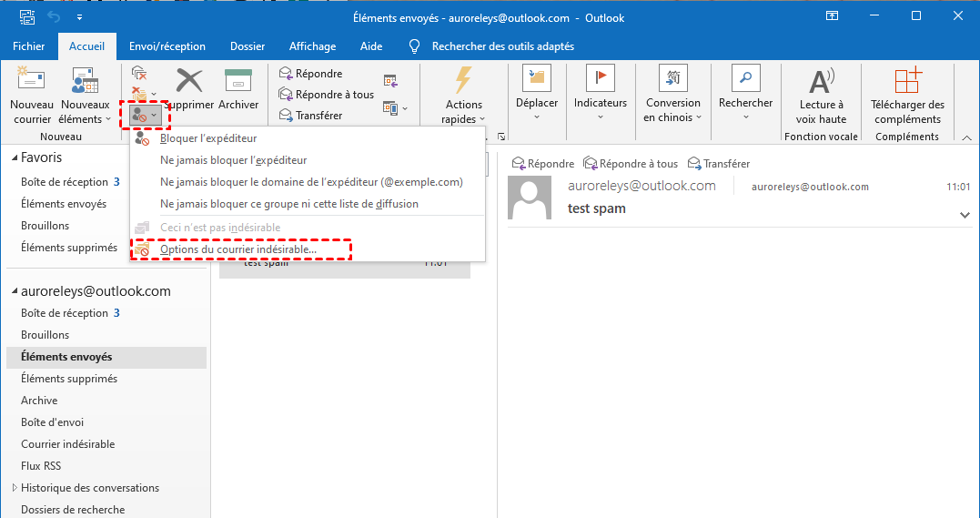Click Transférer in the ribbon

tap(310, 115)
